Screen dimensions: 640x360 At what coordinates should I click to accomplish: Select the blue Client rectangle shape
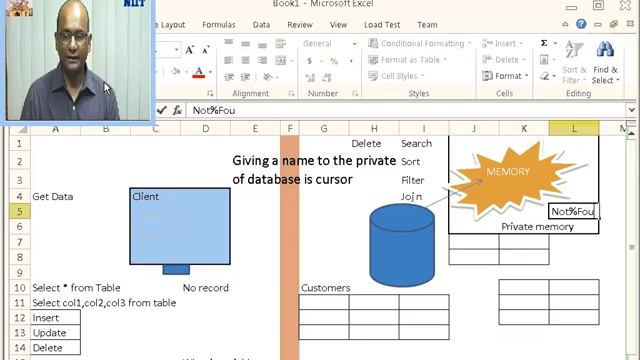pos(180,226)
